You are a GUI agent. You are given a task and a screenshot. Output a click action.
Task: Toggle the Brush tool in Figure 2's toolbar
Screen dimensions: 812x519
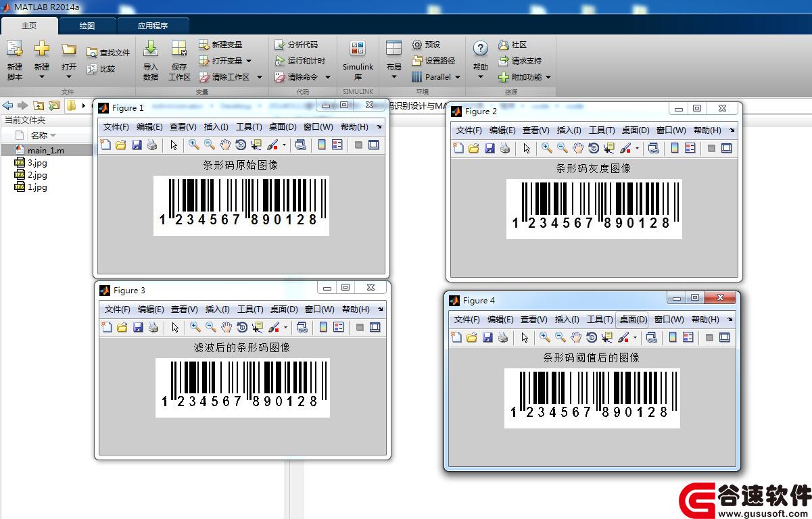tap(625, 148)
